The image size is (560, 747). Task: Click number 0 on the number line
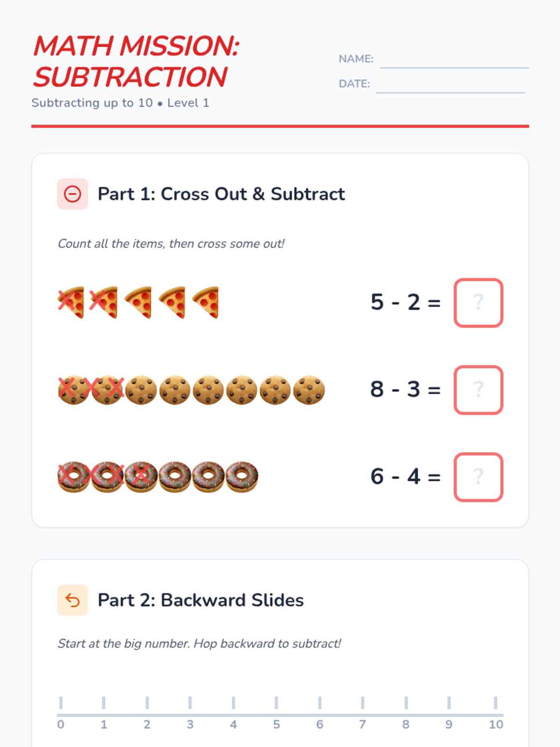click(61, 724)
